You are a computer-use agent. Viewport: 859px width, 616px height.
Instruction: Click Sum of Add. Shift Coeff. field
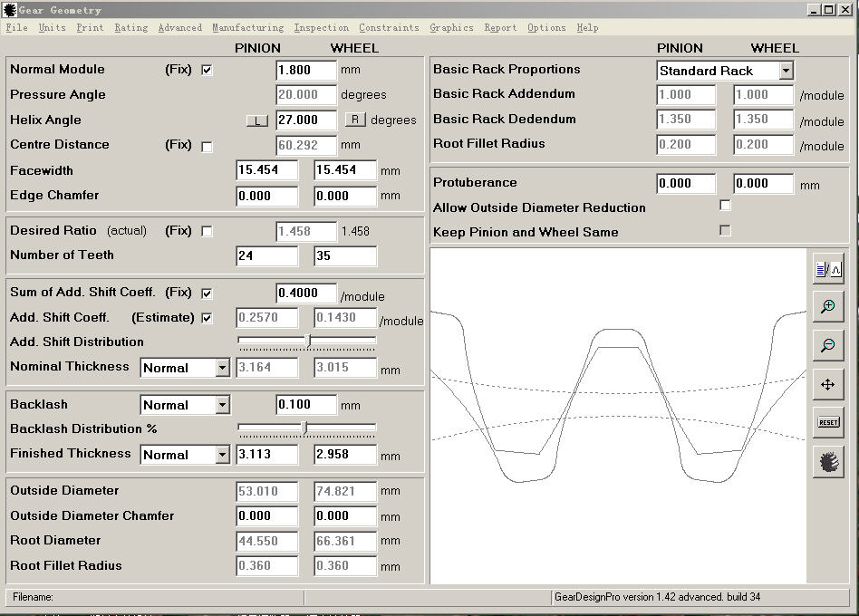[x=305, y=293]
